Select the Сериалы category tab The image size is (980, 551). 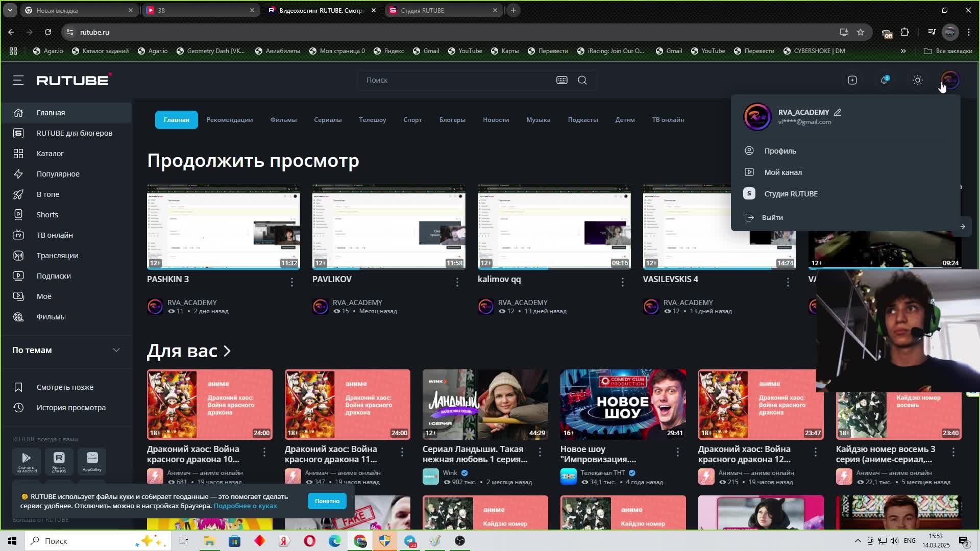(328, 120)
